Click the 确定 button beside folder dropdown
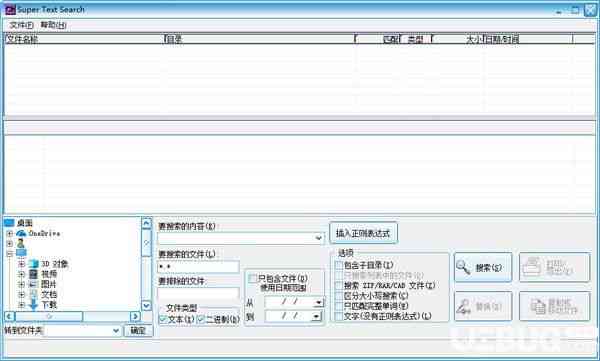 [x=138, y=331]
